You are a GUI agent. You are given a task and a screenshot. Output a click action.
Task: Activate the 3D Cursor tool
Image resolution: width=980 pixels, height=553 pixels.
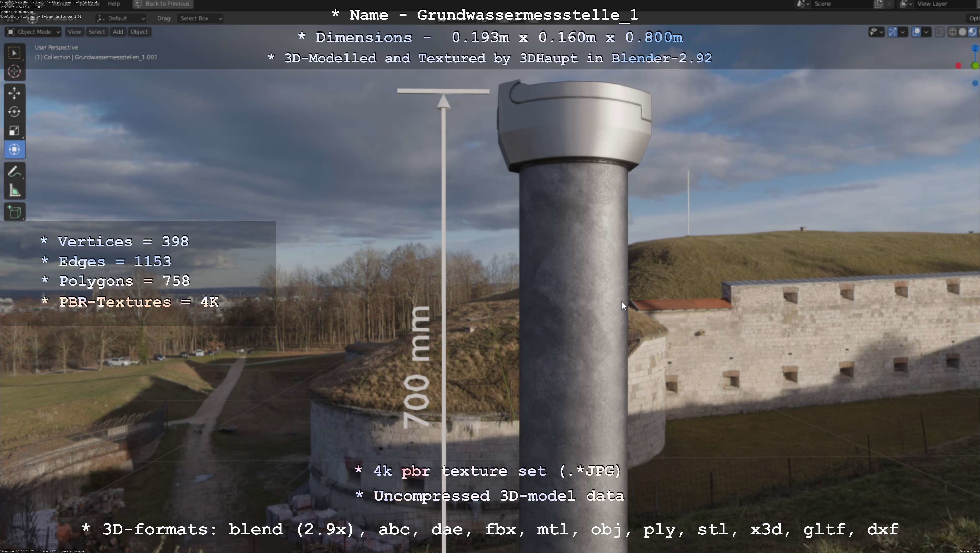(14, 71)
